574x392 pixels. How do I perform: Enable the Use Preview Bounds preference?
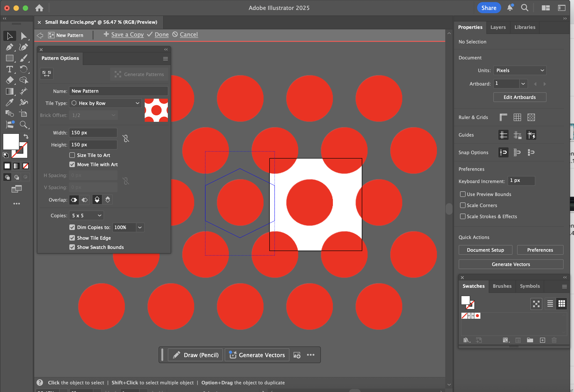tap(463, 194)
